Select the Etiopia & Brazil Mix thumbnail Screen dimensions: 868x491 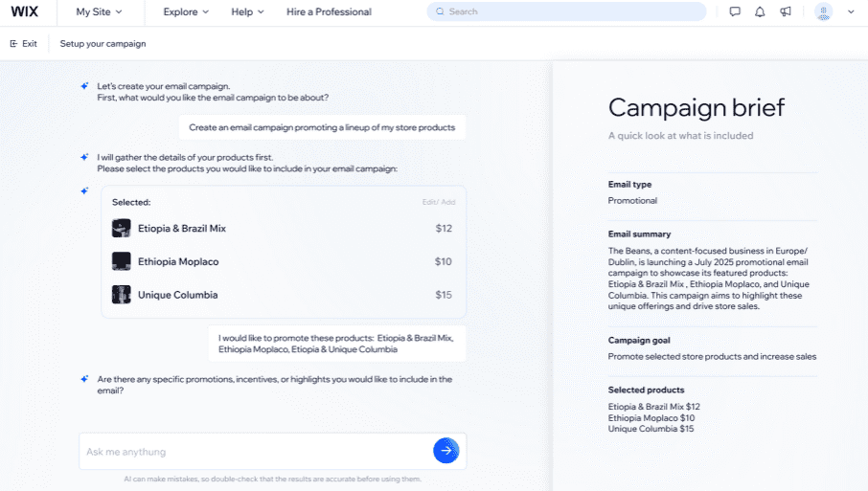122,228
